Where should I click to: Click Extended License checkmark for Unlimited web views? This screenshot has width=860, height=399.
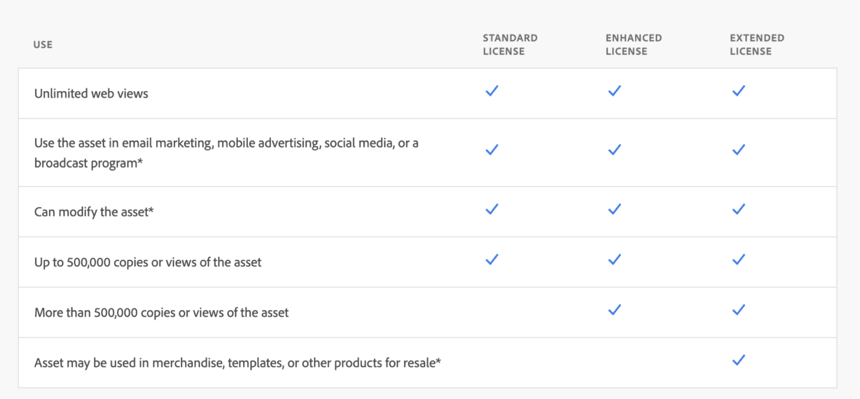[738, 91]
